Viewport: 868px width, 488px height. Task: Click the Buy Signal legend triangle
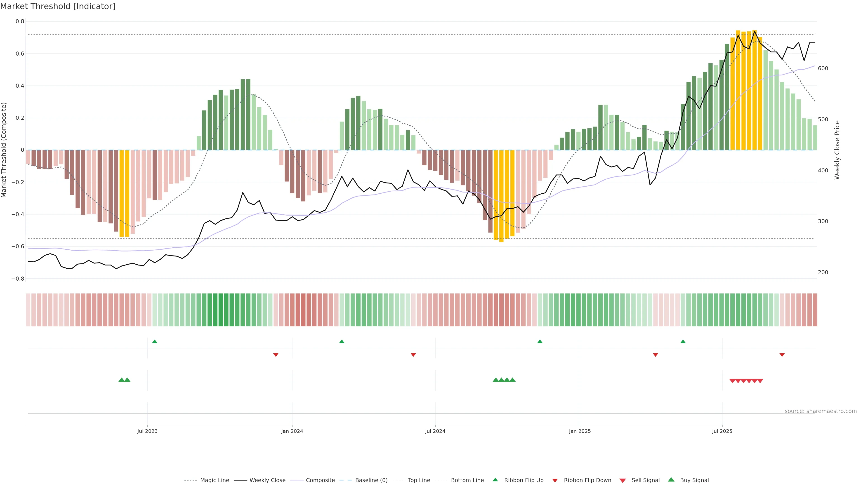[671, 480]
